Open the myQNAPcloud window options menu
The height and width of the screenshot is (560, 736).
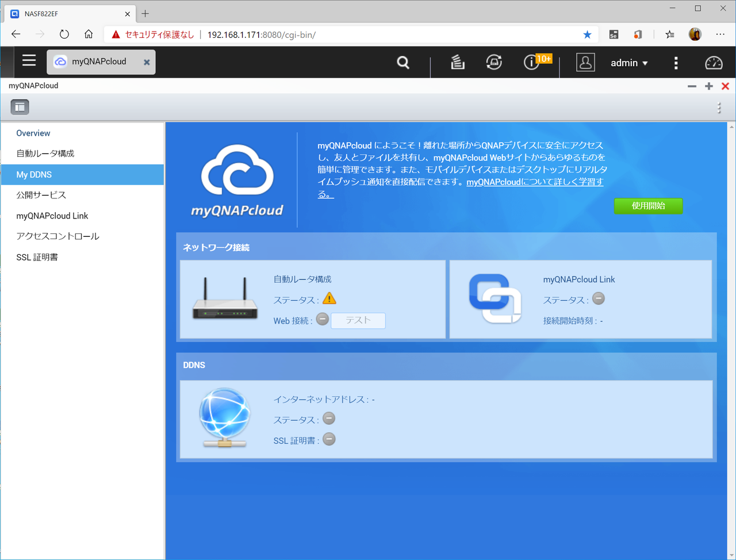[x=719, y=108]
